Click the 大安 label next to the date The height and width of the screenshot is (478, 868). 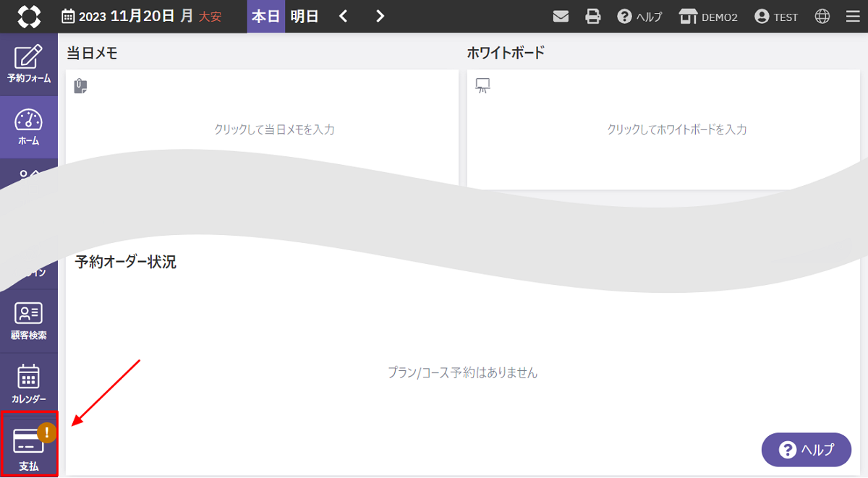coord(210,17)
